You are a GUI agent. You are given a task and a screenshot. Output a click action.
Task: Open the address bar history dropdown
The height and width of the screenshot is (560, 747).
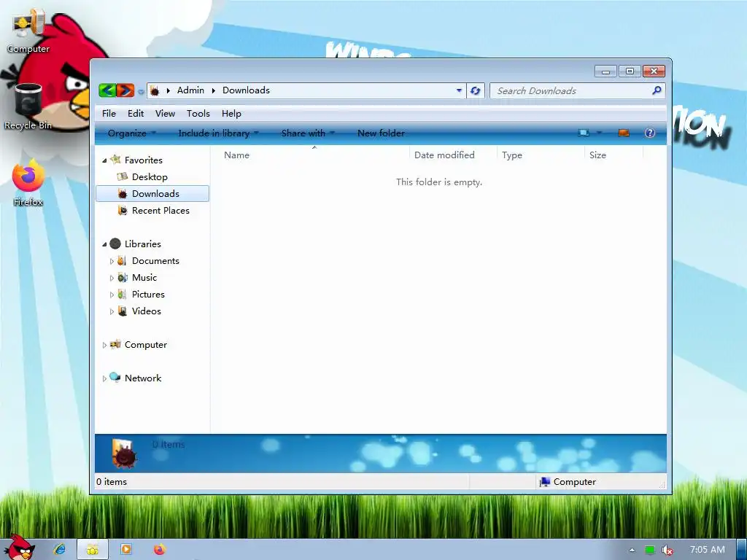coord(459,90)
